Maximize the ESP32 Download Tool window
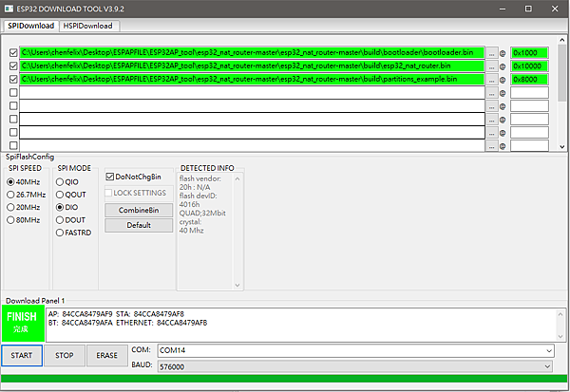This screenshot has height=392, width=570. coord(528,9)
